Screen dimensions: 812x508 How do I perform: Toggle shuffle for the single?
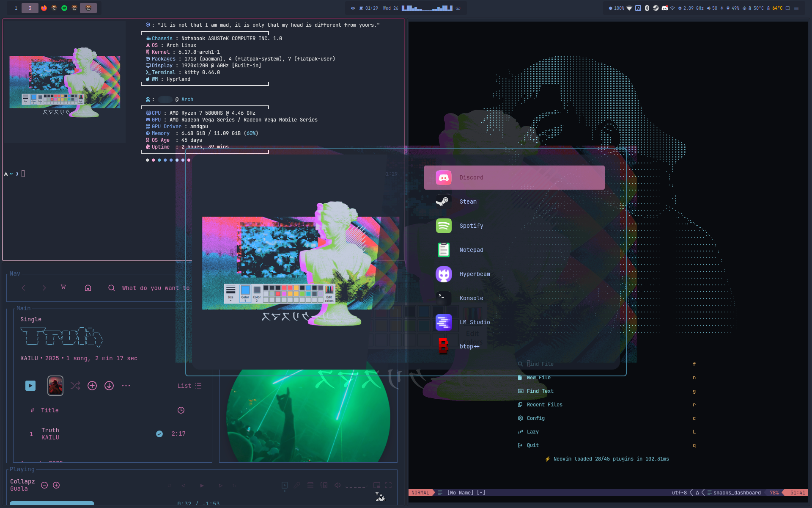pos(75,386)
